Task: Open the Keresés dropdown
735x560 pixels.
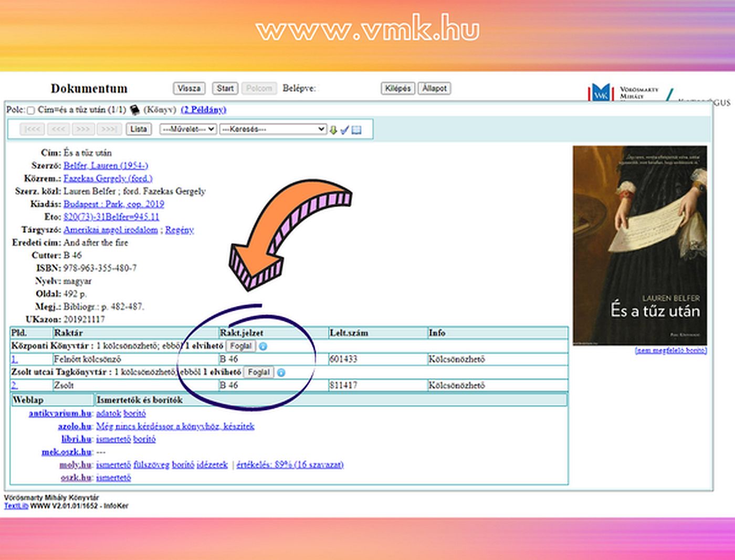Action: [x=273, y=129]
